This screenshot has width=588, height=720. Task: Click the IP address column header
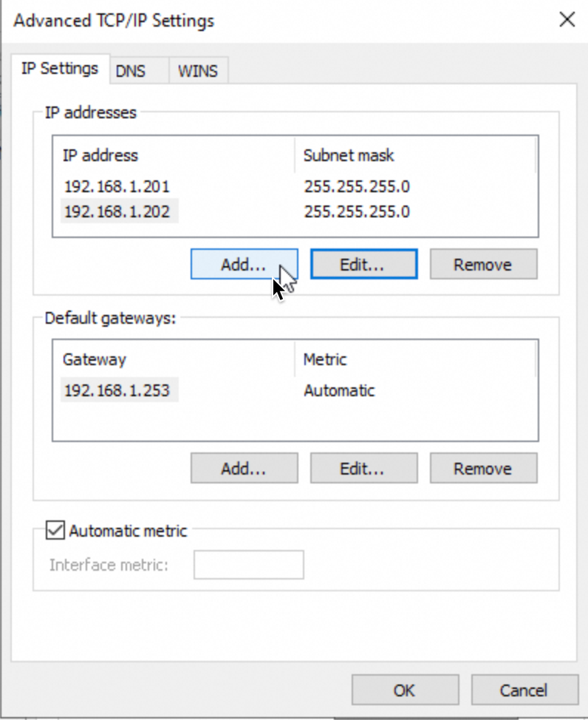[x=174, y=155]
